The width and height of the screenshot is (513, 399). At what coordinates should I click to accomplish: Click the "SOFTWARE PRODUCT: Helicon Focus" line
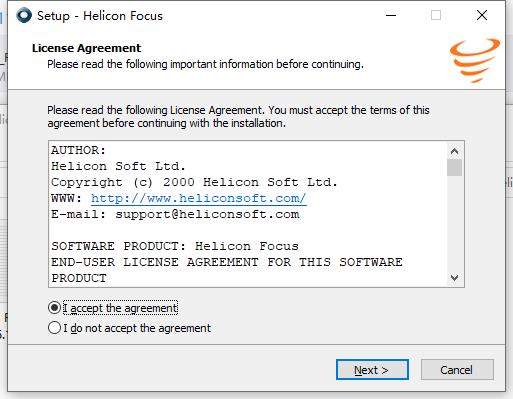175,246
